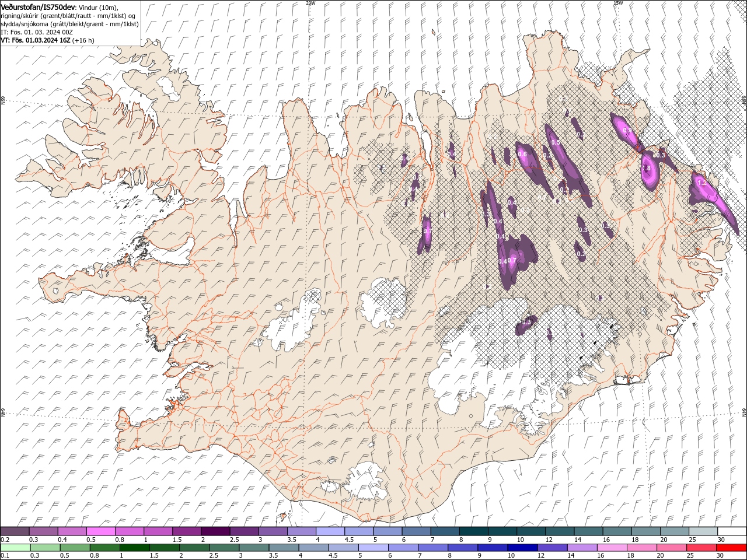Pick the darkest green swatch at rain value 1
747x560 pixels.
[x=135, y=548]
